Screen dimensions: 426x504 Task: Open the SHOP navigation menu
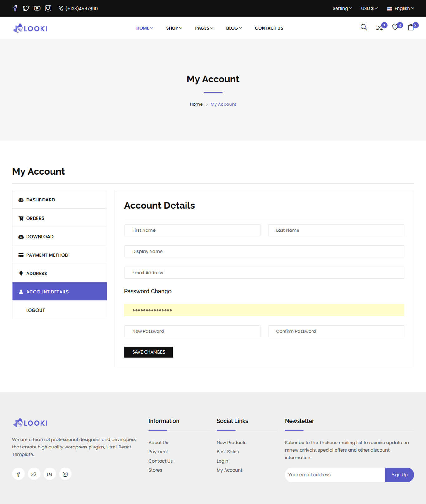pyautogui.click(x=174, y=28)
